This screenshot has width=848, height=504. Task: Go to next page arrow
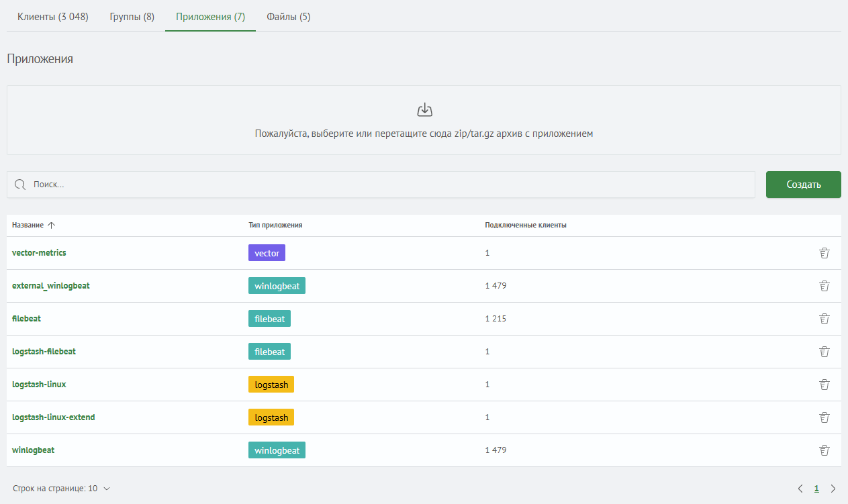833,489
